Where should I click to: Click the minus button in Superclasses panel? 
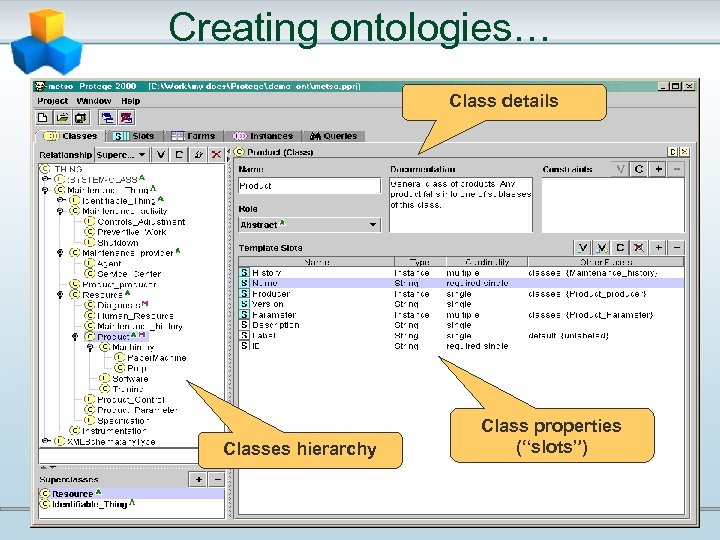217,479
